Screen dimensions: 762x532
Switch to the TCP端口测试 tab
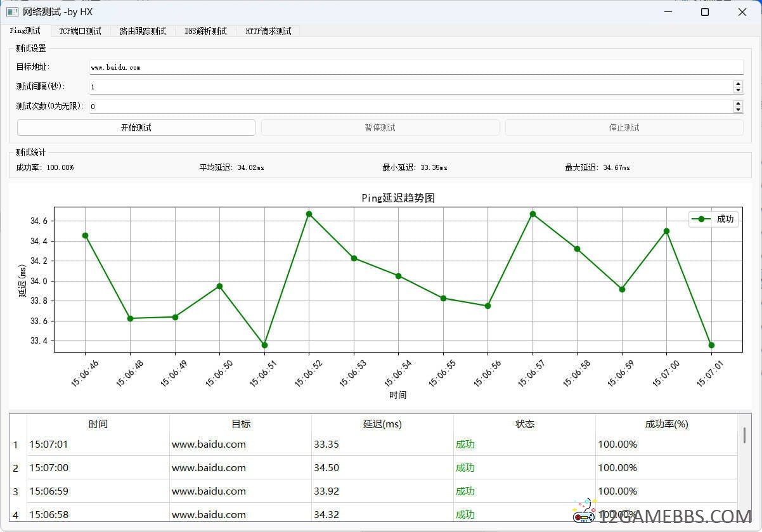[x=80, y=31]
